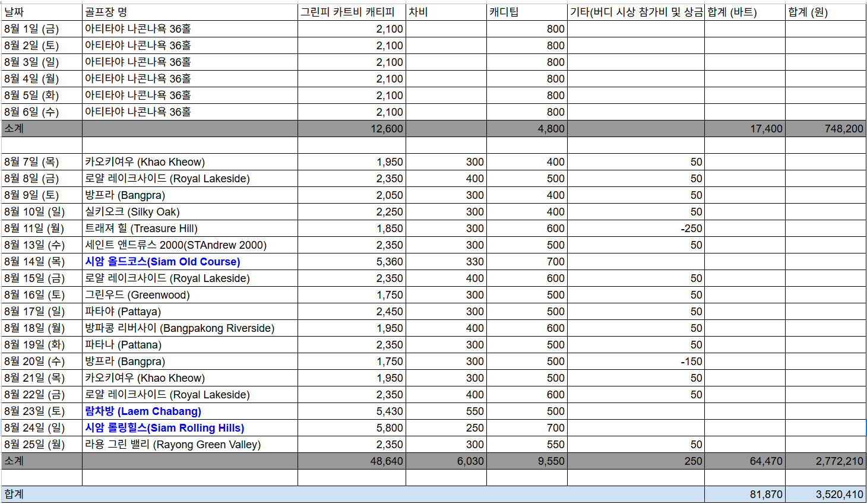Image resolution: width=867 pixels, height=504 pixels.
Task: Click the blue "람차방 (Laem Chabang)" link
Action: [x=143, y=411]
